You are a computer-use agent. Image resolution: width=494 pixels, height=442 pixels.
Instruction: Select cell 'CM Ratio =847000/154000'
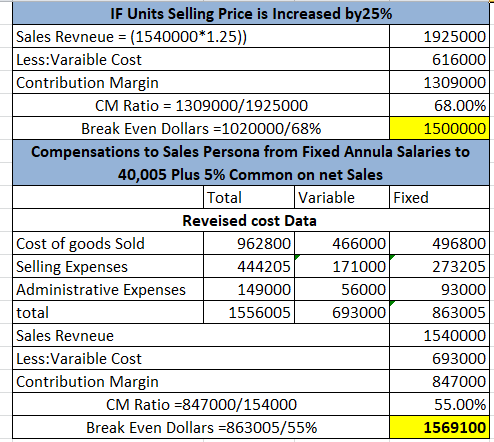pos(201,404)
